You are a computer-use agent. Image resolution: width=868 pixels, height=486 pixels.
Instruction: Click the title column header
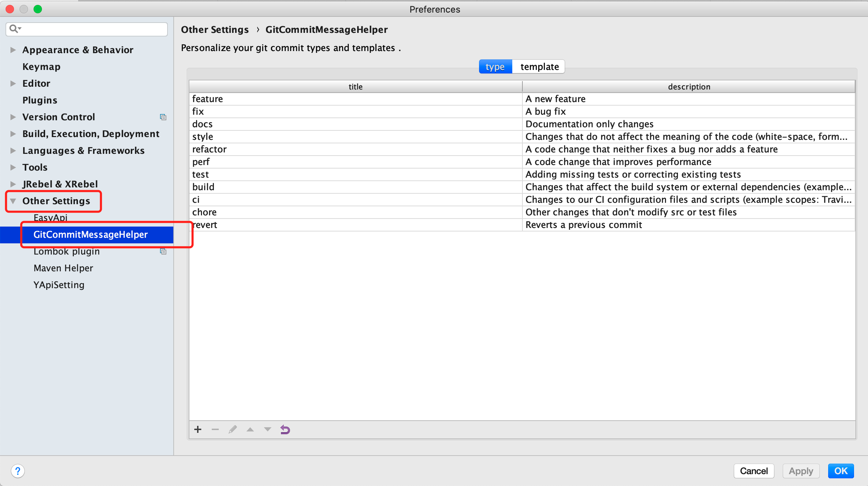tap(356, 87)
